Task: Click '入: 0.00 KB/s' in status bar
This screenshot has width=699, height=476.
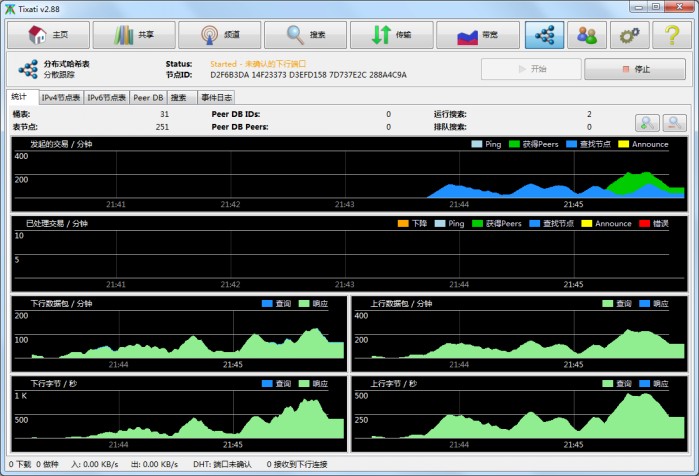Action: tap(95, 464)
